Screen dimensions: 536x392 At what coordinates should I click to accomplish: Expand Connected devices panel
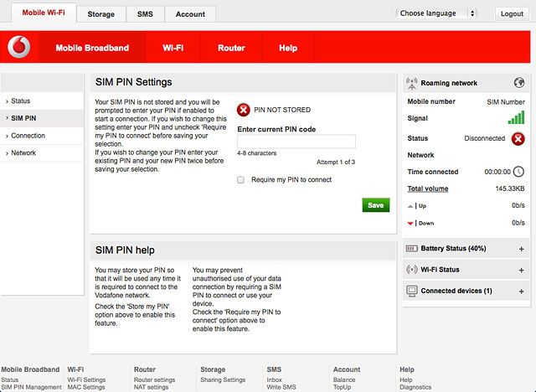(521, 291)
